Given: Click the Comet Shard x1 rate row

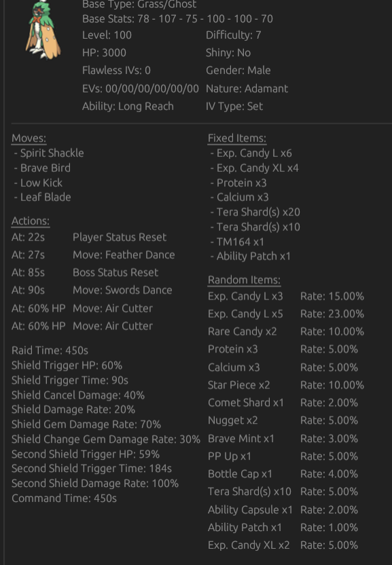Looking at the screenshot, I should point(283,403).
